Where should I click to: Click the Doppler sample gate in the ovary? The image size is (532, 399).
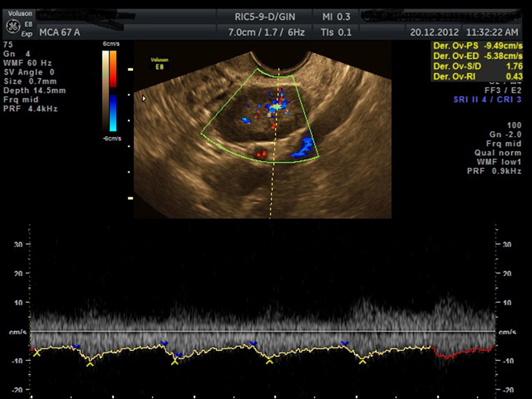coord(277,106)
